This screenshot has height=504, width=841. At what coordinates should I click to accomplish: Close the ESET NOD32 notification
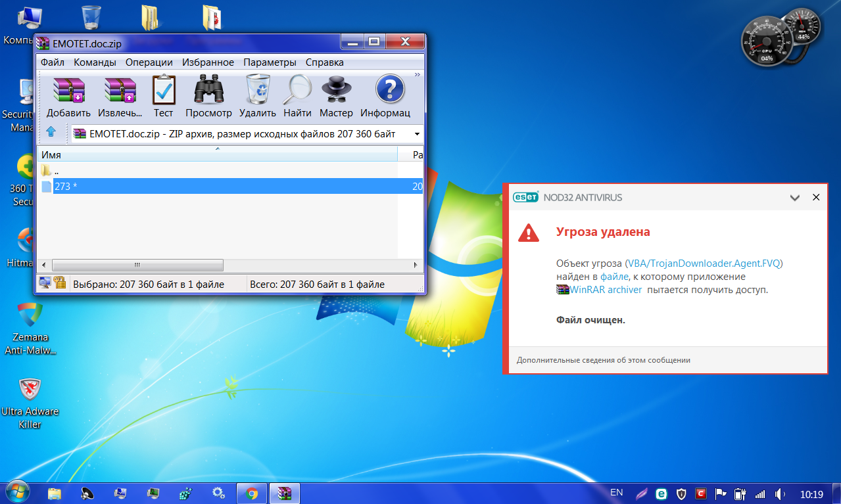point(816,197)
